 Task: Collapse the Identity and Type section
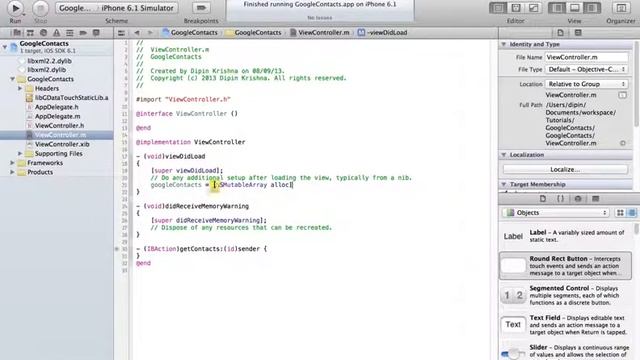[x=504, y=44]
